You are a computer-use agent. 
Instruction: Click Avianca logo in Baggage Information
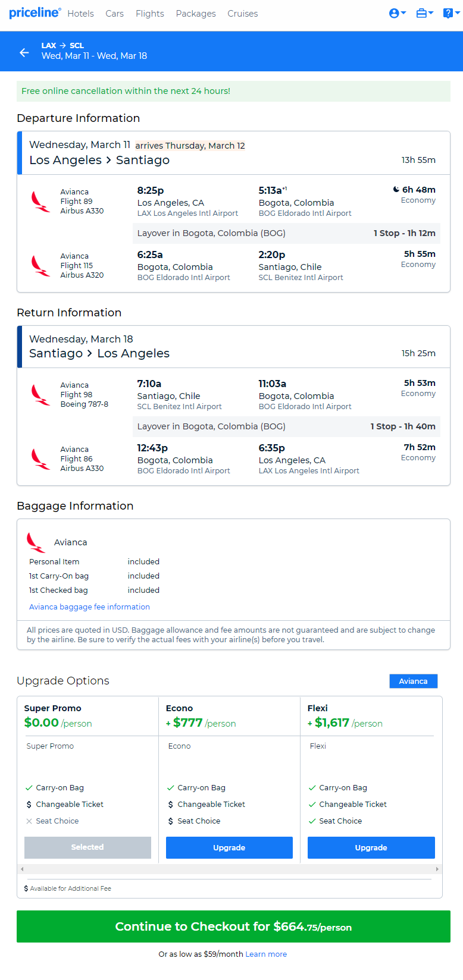(x=36, y=542)
